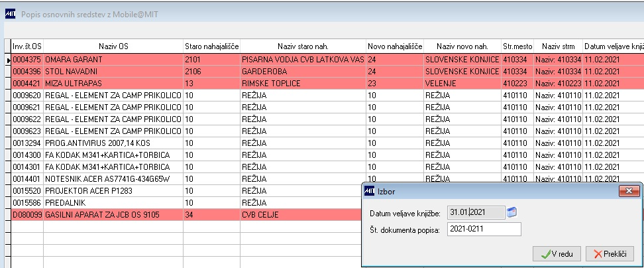Click old location value 34
Viewport: 644px width, 268px height.
211,214
